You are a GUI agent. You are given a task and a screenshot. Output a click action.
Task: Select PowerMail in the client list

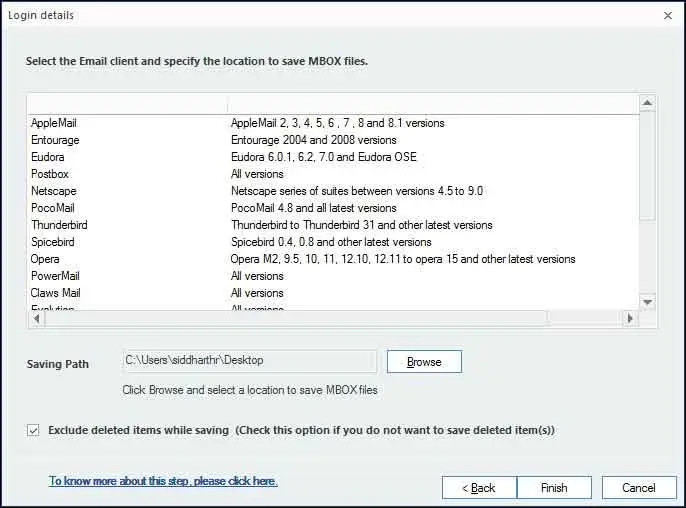coord(55,276)
